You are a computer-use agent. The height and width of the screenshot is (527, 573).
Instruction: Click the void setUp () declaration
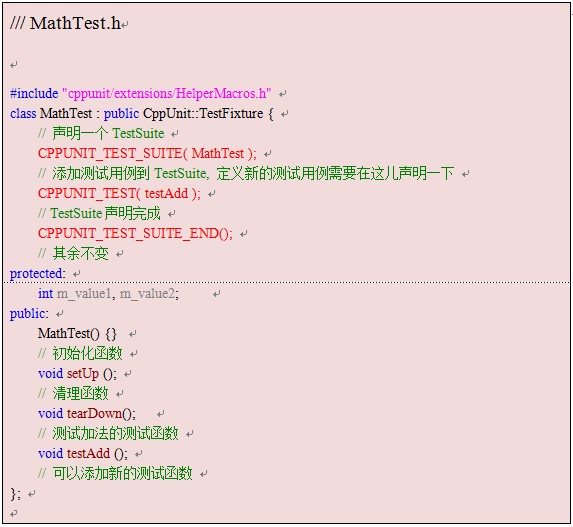(x=77, y=374)
